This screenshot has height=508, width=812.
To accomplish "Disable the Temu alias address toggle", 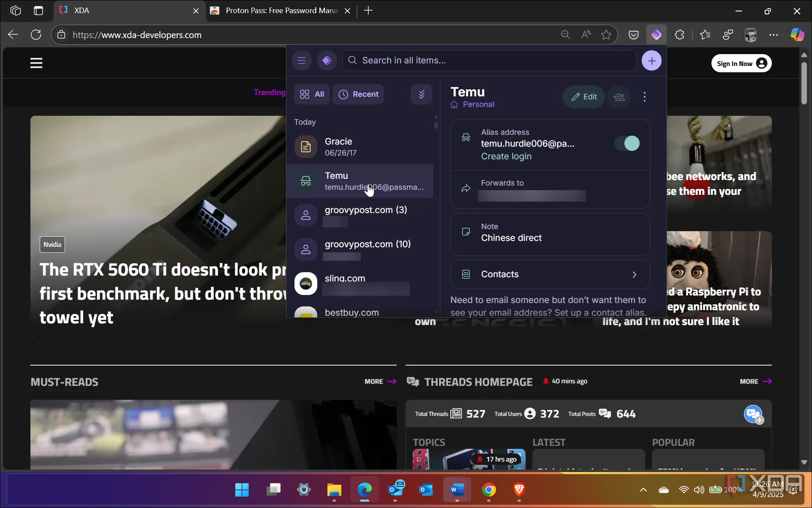I will 627,143.
